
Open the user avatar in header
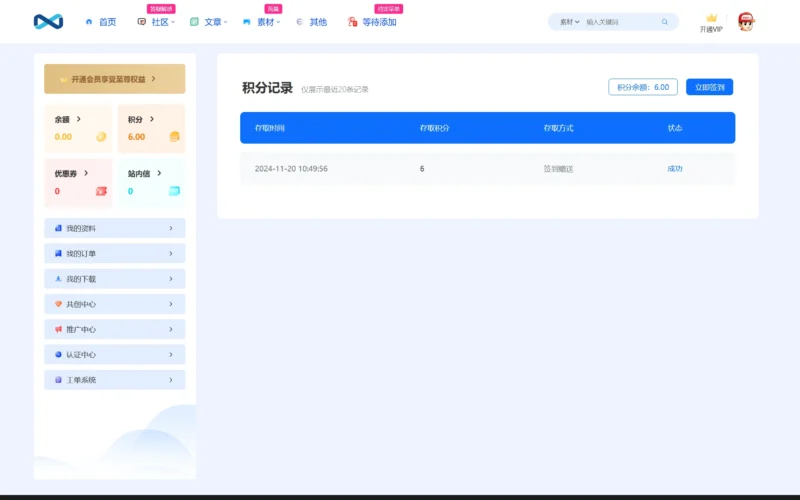tap(746, 22)
